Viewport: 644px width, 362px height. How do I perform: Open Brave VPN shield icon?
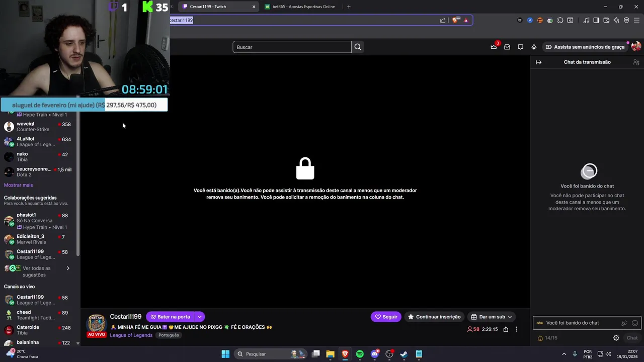(626, 20)
